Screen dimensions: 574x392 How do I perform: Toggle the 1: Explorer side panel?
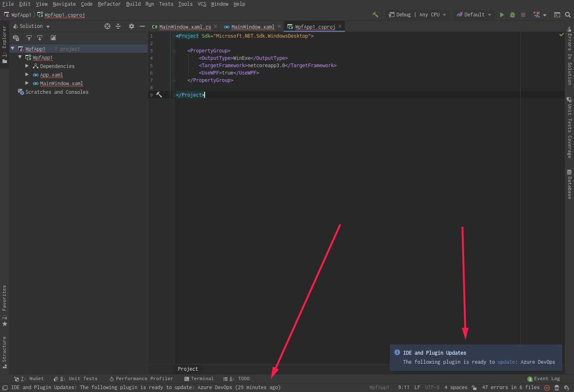point(5,44)
